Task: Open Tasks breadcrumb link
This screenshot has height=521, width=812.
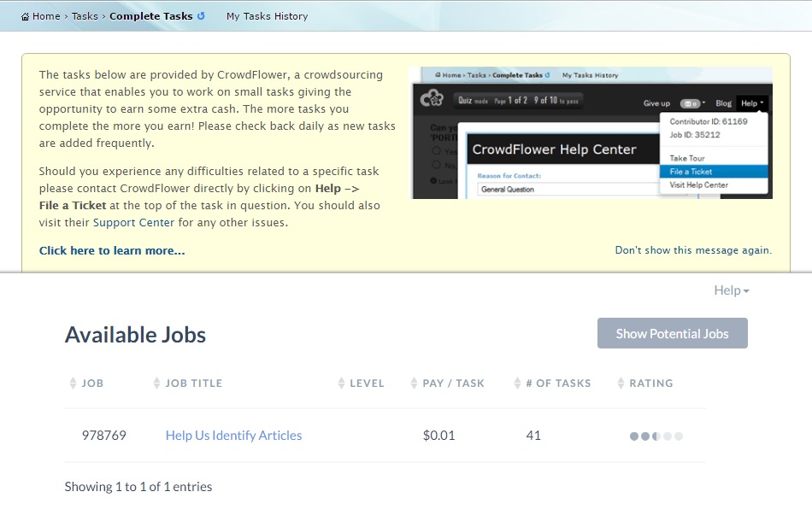Action: (x=85, y=16)
